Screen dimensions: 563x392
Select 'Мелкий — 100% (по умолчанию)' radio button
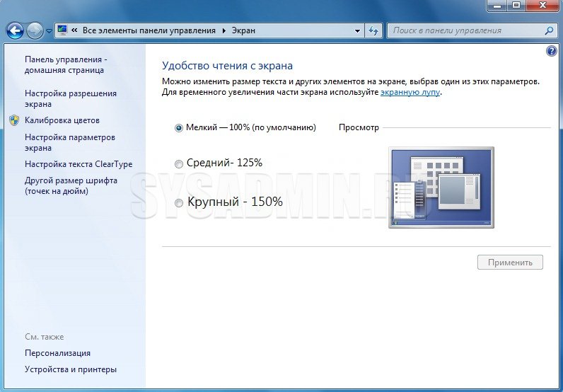[x=178, y=128]
